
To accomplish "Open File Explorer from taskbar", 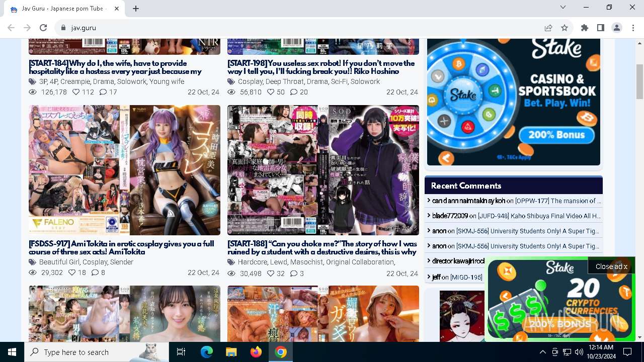I will tap(231, 352).
